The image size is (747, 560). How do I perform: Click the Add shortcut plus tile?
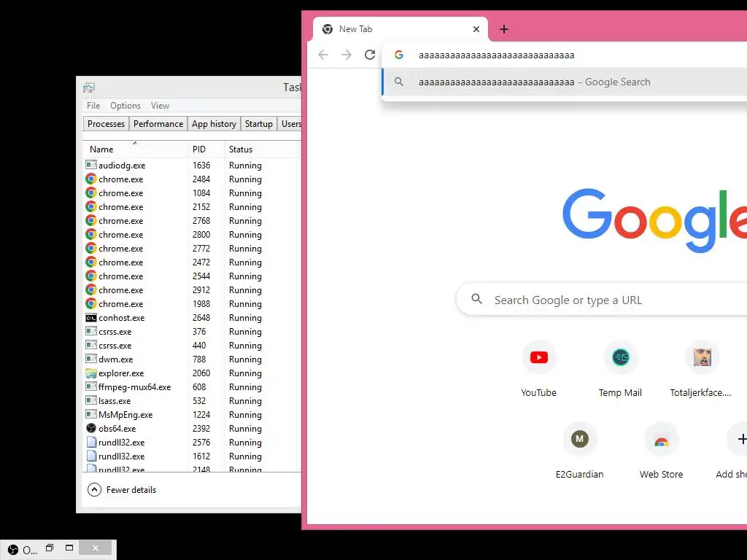(x=737, y=452)
